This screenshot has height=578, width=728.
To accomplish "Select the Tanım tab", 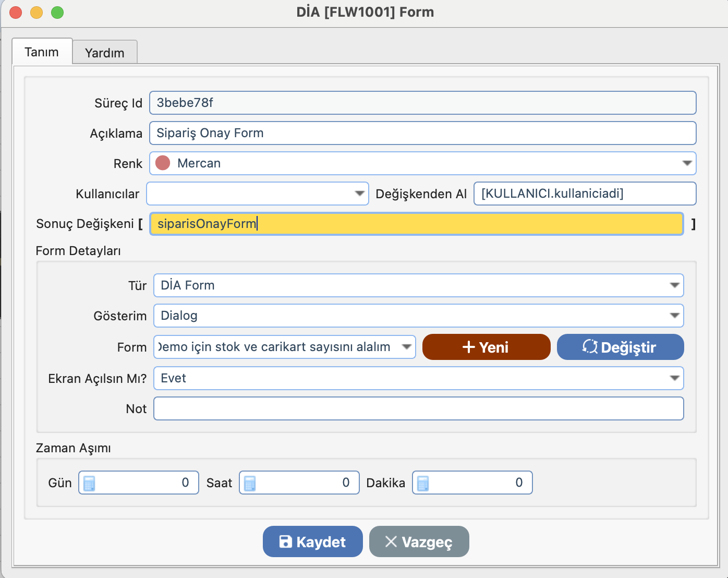I will pyautogui.click(x=42, y=52).
